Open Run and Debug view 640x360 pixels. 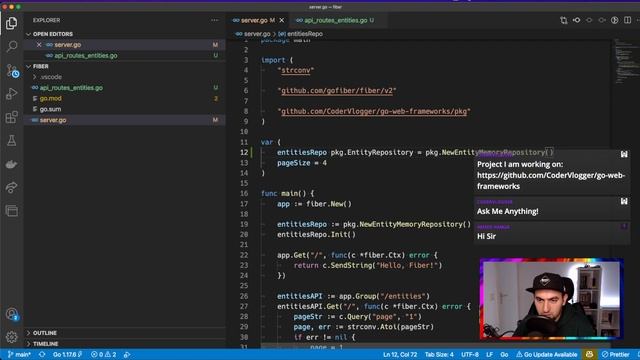point(11,93)
